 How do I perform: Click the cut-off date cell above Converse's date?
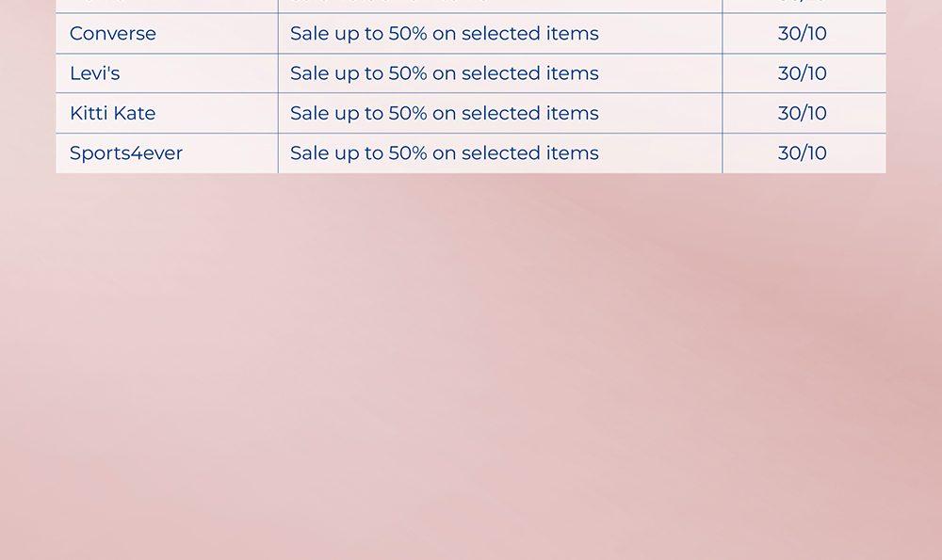click(803, 5)
